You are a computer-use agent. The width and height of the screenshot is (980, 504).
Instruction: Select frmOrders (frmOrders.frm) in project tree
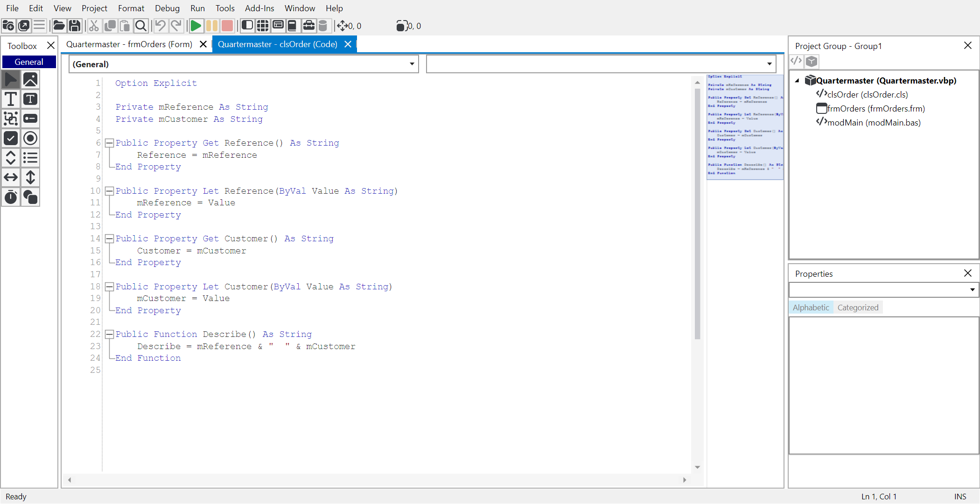coord(871,108)
